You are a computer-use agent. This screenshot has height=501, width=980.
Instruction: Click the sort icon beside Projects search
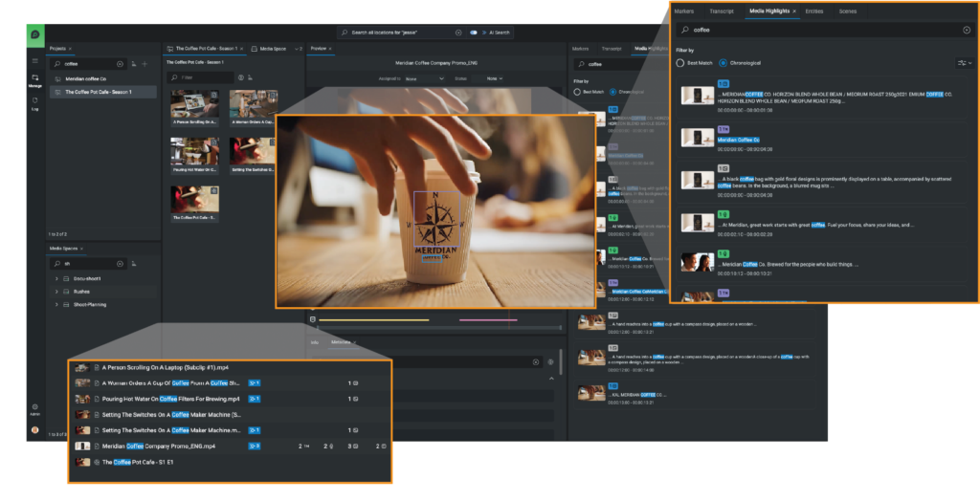point(134,64)
